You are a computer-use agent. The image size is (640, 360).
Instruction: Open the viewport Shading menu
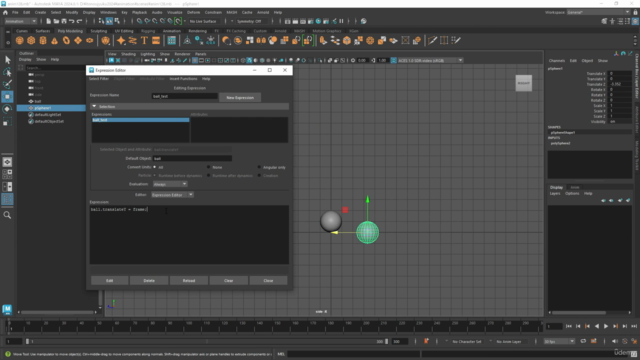pos(128,54)
